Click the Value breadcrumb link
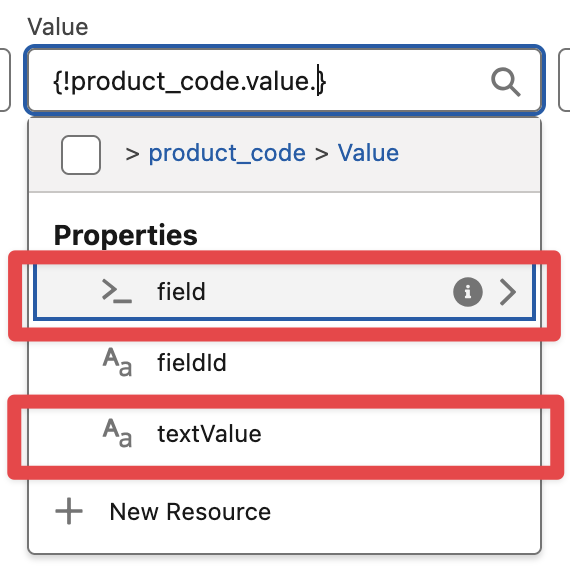Viewport: 570px width, 574px height. click(368, 153)
